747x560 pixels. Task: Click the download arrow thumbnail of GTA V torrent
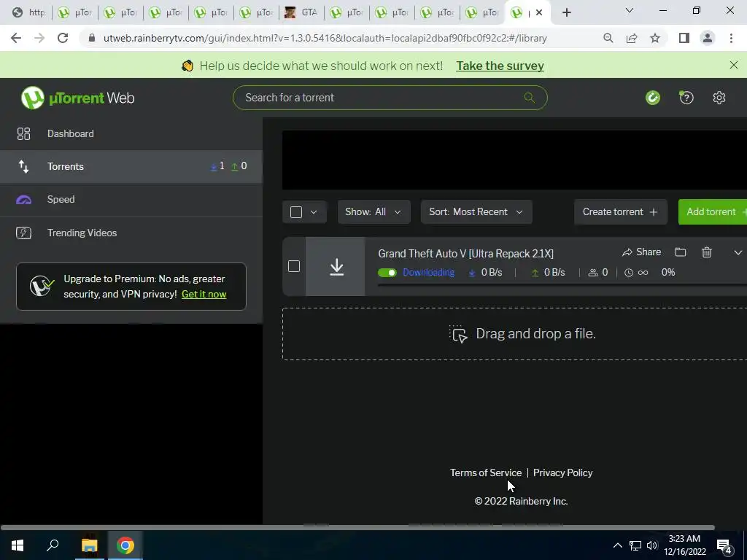336,267
